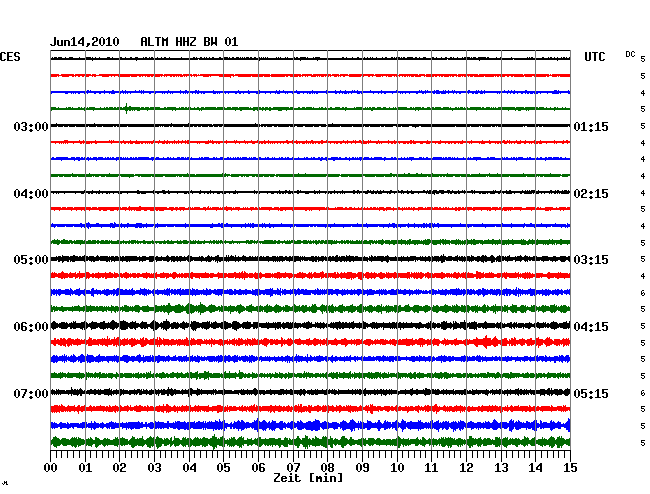The width and height of the screenshot is (650, 494).
Task: Select minute tick label 03
Action: [154, 467]
